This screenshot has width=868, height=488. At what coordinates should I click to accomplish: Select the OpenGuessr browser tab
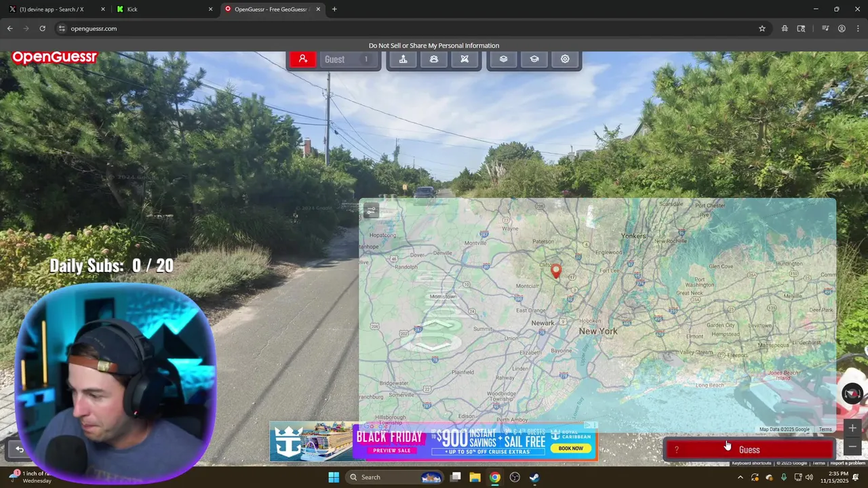pos(271,9)
